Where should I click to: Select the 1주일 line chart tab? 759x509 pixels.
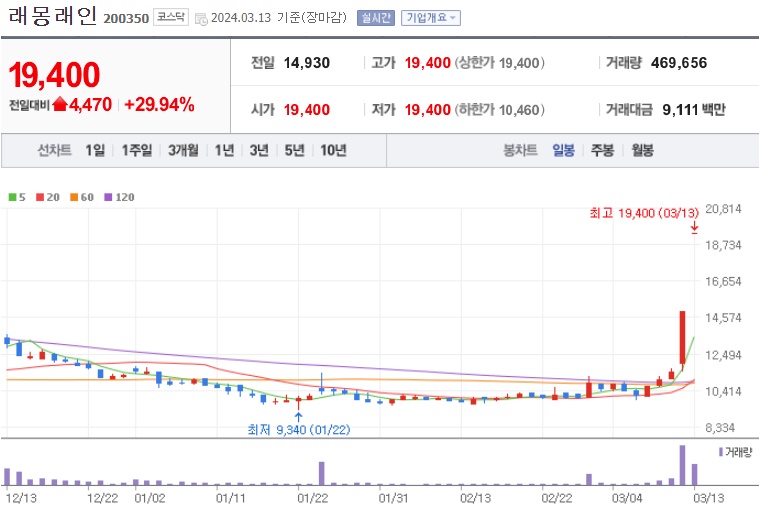coord(137,150)
